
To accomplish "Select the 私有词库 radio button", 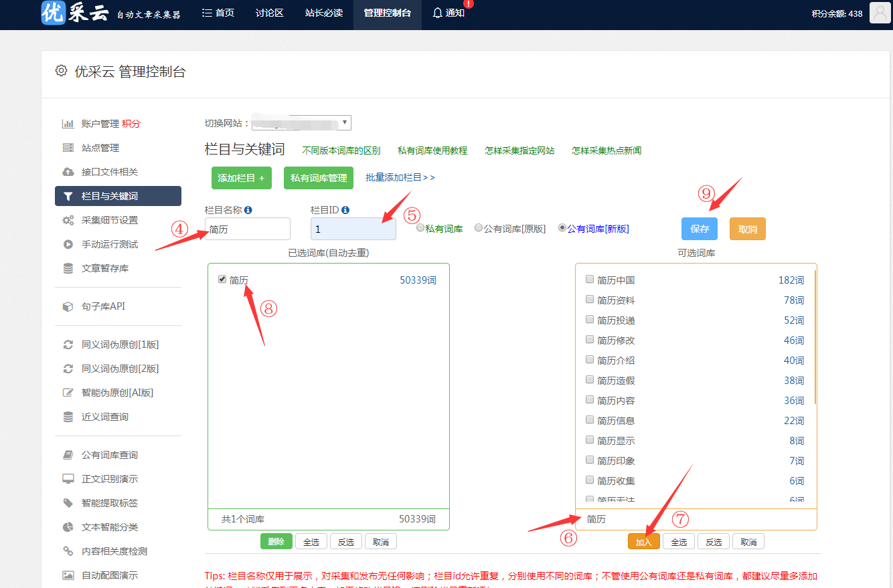I will [x=420, y=228].
